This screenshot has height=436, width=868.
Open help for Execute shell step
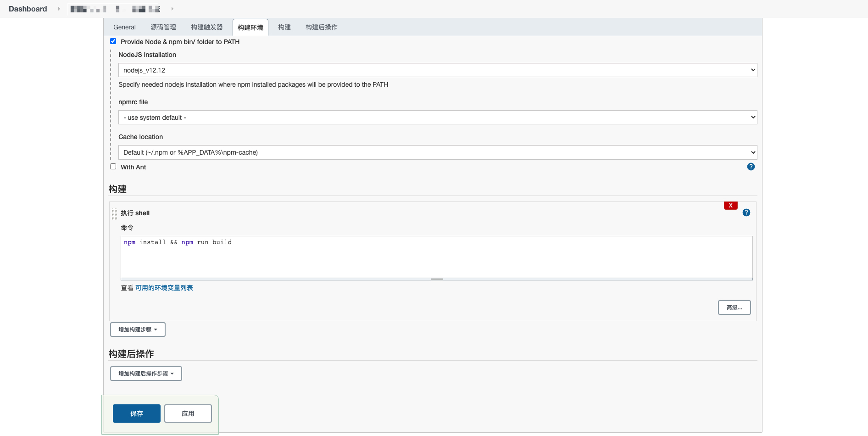click(746, 212)
